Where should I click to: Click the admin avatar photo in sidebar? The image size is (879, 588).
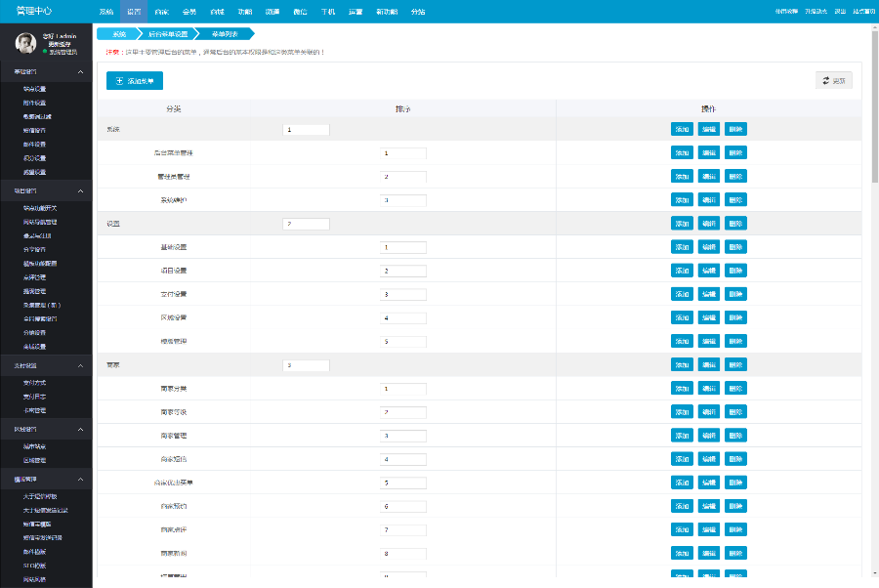(26, 44)
